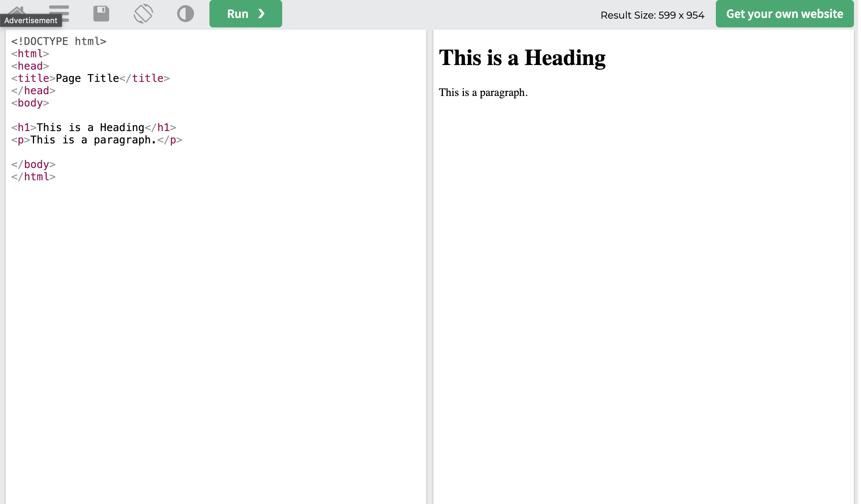Image resolution: width=861 pixels, height=504 pixels.
Task: Place cursor on the DOCTYPE html line
Action: (x=59, y=41)
